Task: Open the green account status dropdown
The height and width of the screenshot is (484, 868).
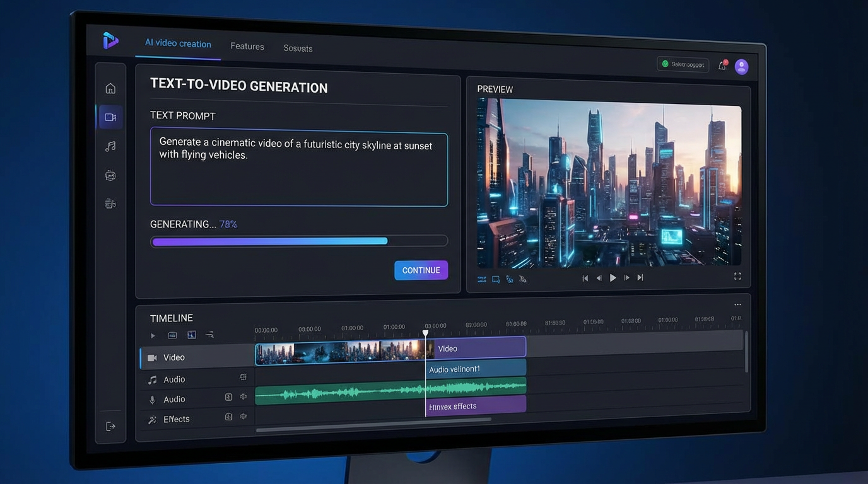Action: click(x=683, y=64)
